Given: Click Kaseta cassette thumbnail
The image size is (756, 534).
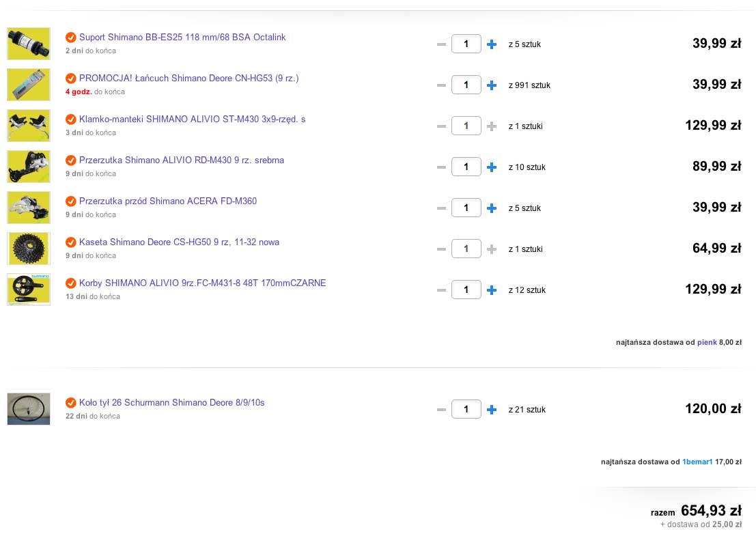Looking at the screenshot, I should point(29,249).
